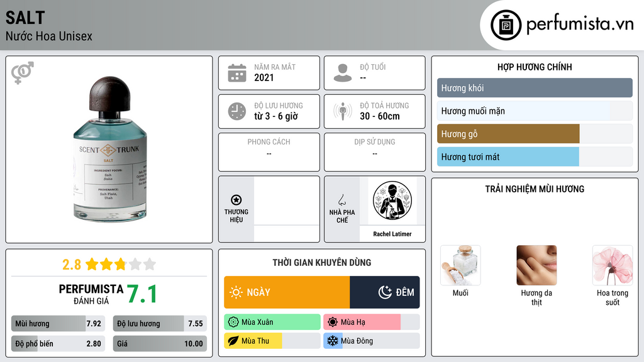Click the Mùi hương score bar
Image resolution: width=644 pixels, height=362 pixels.
pyautogui.click(x=58, y=324)
